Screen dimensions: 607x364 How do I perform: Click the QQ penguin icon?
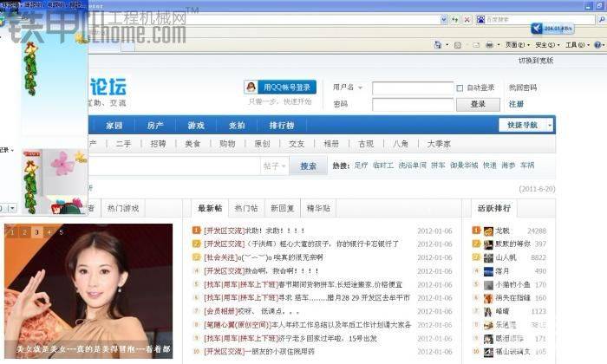coord(251,87)
